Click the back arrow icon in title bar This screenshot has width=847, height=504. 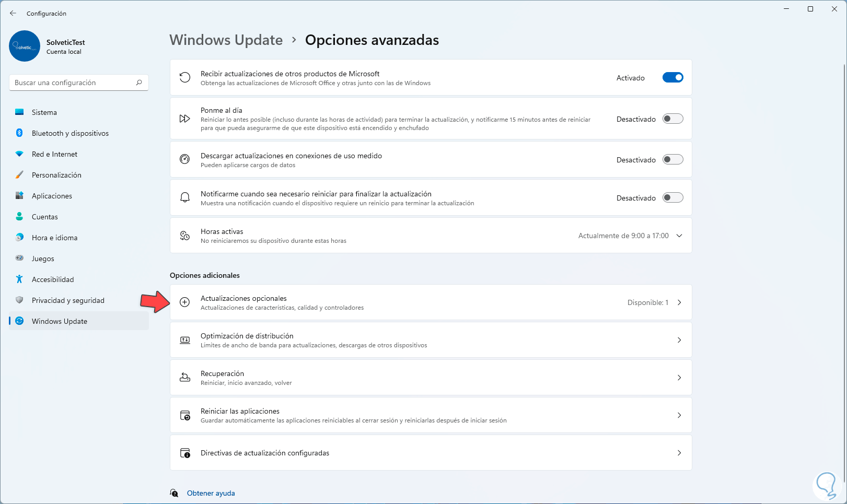[x=13, y=13]
